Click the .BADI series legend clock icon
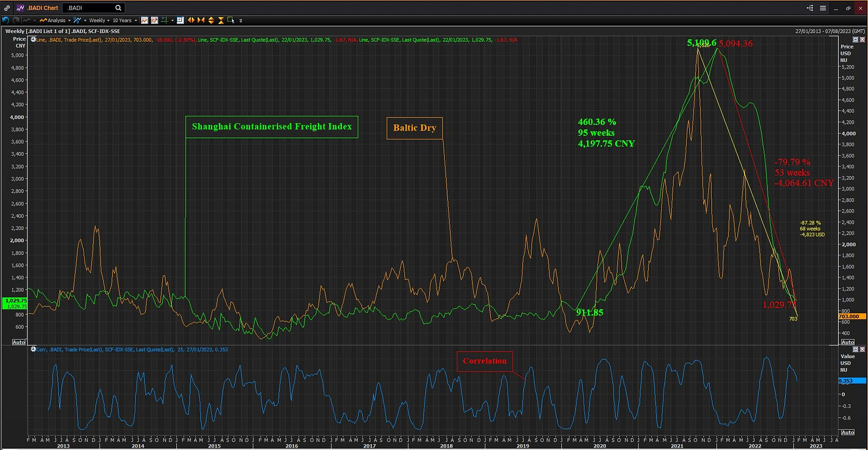Screen dimensions: 868x450 click(33, 39)
